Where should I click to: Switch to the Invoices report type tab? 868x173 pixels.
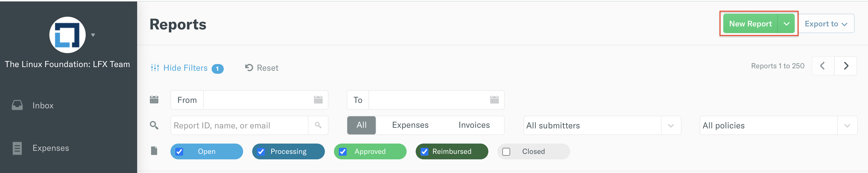(x=474, y=125)
